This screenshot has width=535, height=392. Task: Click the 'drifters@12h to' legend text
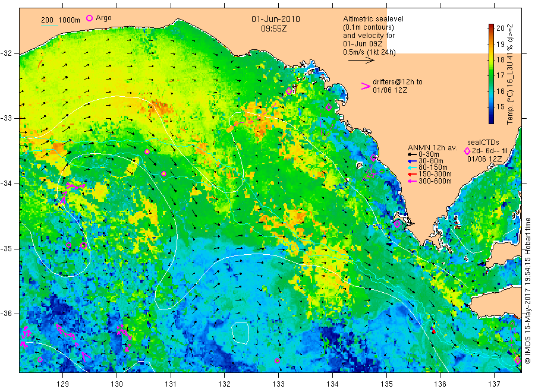[398, 82]
